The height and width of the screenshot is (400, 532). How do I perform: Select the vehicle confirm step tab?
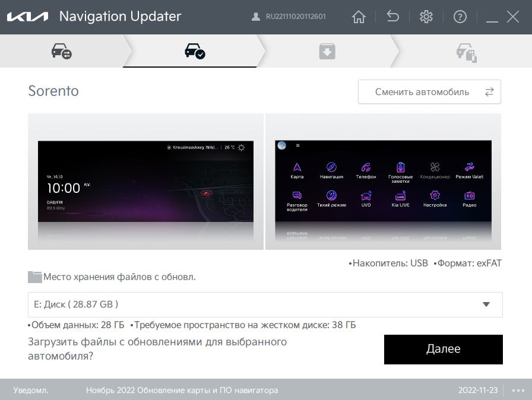tap(195, 51)
